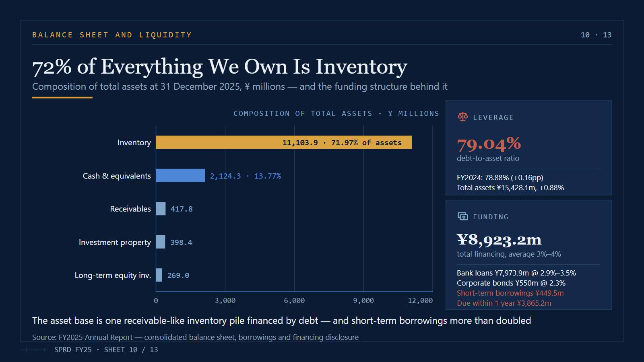Image resolution: width=644 pixels, height=362 pixels.
Task: Click the slide title about Inventory
Action: pyautogui.click(x=220, y=67)
